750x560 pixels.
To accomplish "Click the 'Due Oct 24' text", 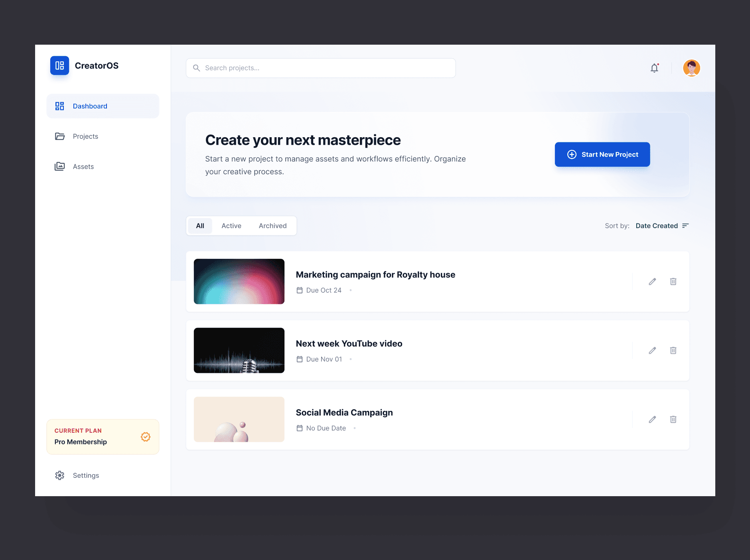I will (324, 290).
